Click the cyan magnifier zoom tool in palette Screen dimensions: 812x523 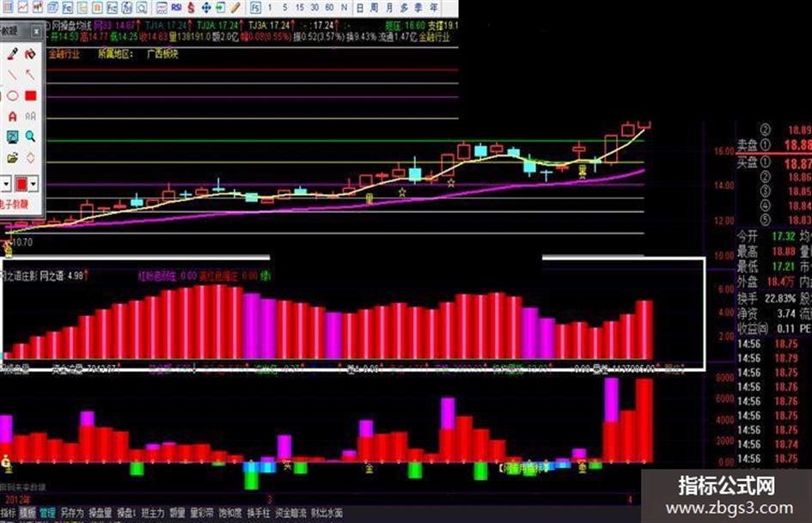[31, 137]
